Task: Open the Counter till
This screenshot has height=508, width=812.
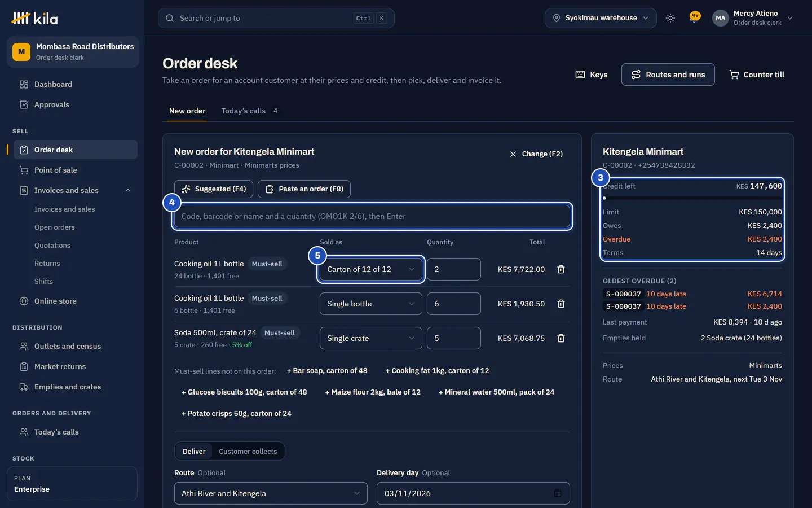Action: 757,75
